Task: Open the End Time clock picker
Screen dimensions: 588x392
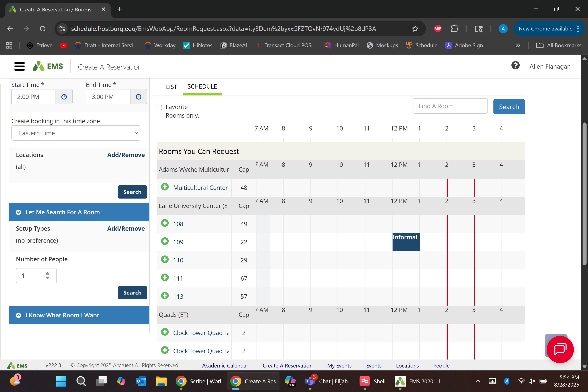Action: pos(138,97)
